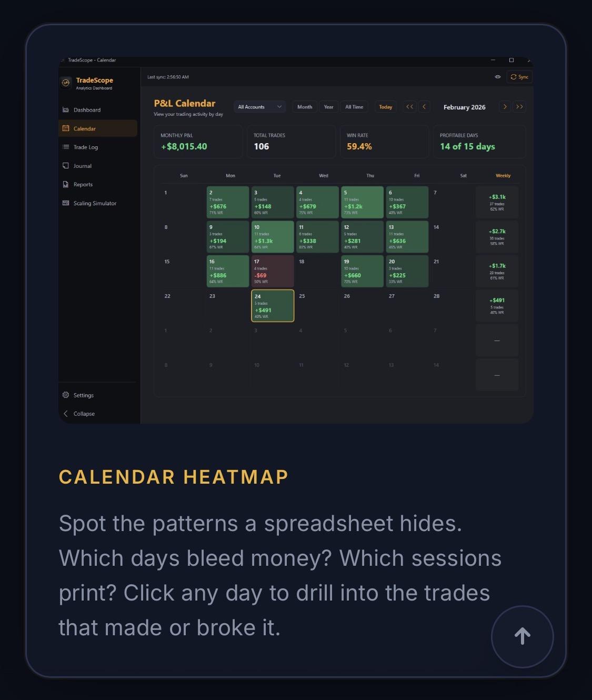
Task: Select the All Time view tab
Action: point(354,107)
